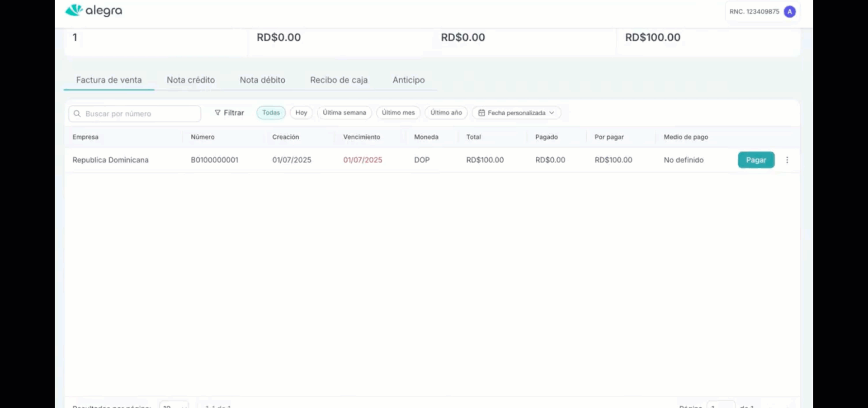Click the red due date 01/07/2025

point(363,160)
